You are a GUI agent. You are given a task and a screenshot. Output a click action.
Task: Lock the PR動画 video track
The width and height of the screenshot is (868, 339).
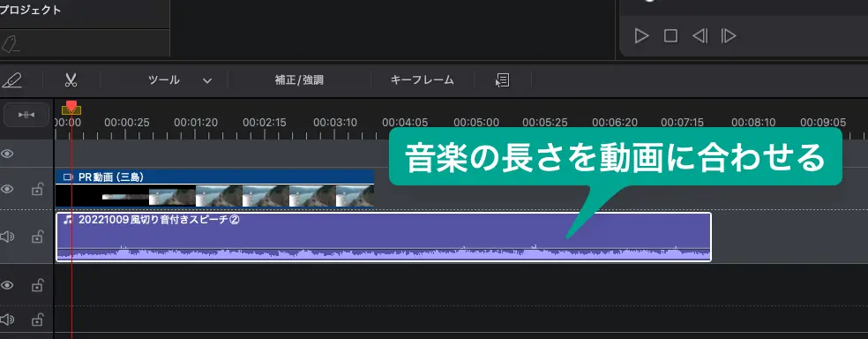(37, 190)
